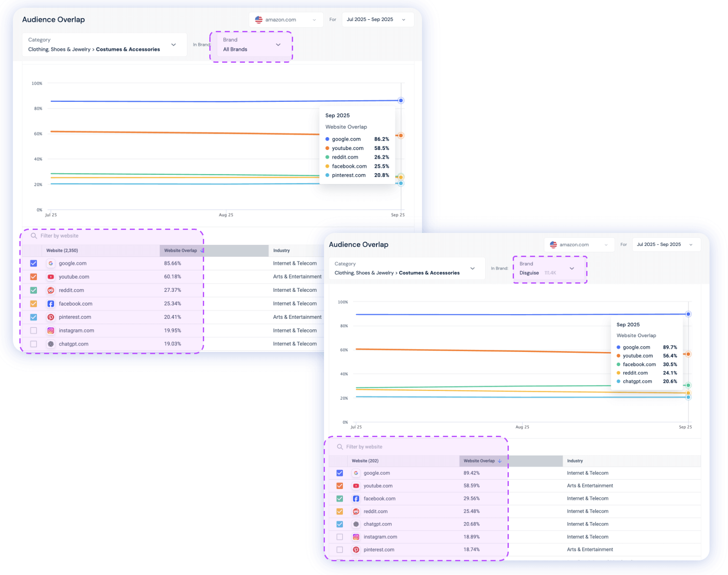Click the Industry column header in the Disguise table
728x575 pixels.
[575, 461]
